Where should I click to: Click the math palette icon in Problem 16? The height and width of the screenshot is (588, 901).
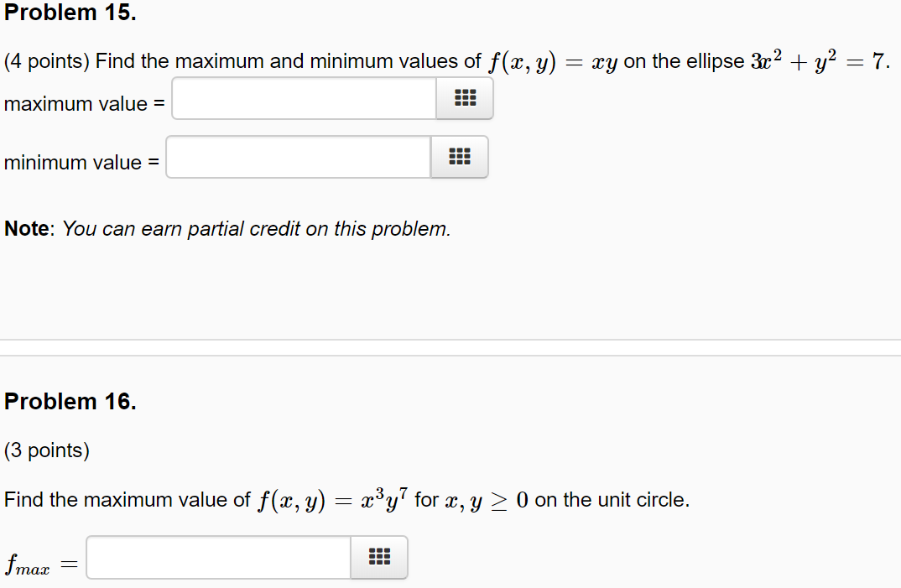point(378,557)
